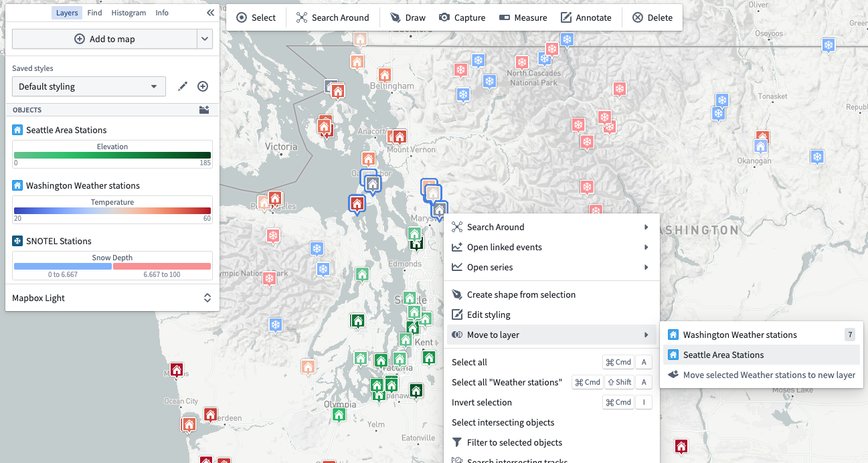Choose Select all in context menu
The height and width of the screenshot is (463, 868).
pyautogui.click(x=551, y=362)
